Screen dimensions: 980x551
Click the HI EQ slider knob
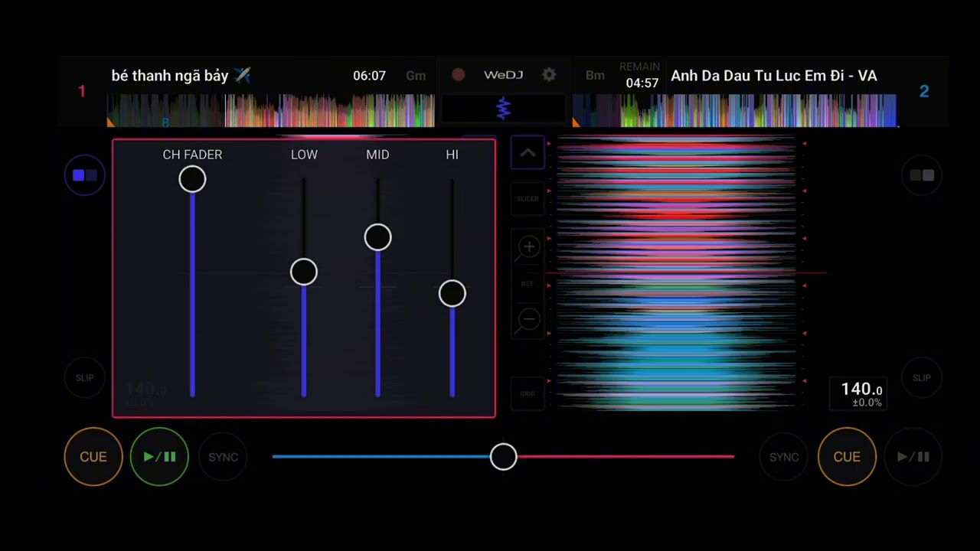tap(452, 294)
